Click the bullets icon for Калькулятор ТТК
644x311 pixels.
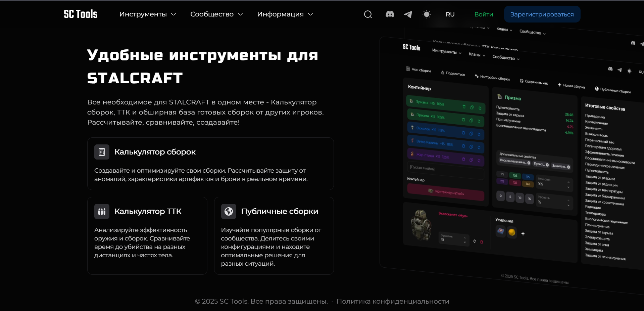[x=102, y=212]
